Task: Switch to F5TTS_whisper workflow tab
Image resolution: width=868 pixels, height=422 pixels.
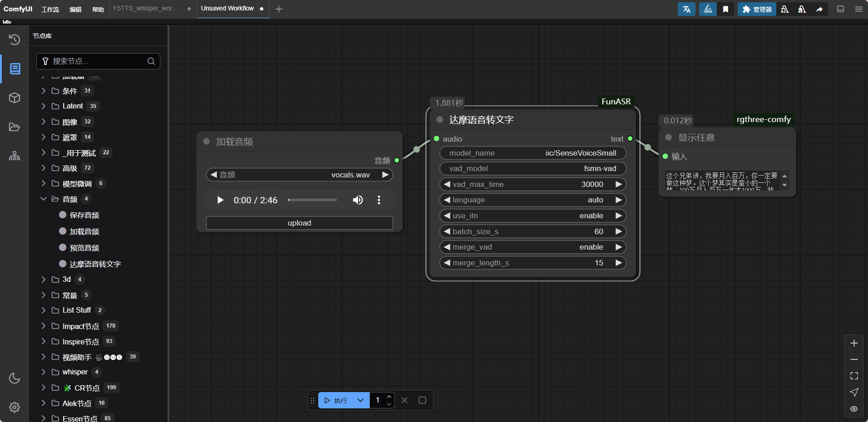Action: (x=145, y=9)
